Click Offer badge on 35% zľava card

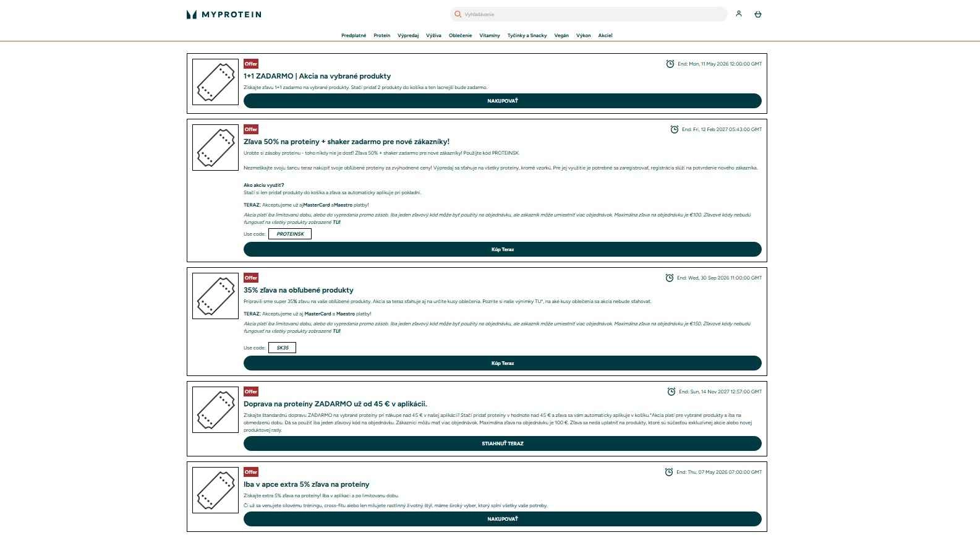[251, 278]
